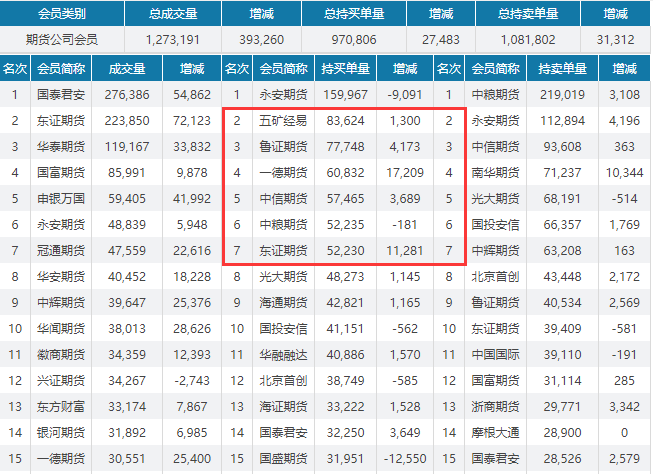Select 东方财富 member name
Image resolution: width=653 pixels, height=474 pixels.
coord(61,407)
